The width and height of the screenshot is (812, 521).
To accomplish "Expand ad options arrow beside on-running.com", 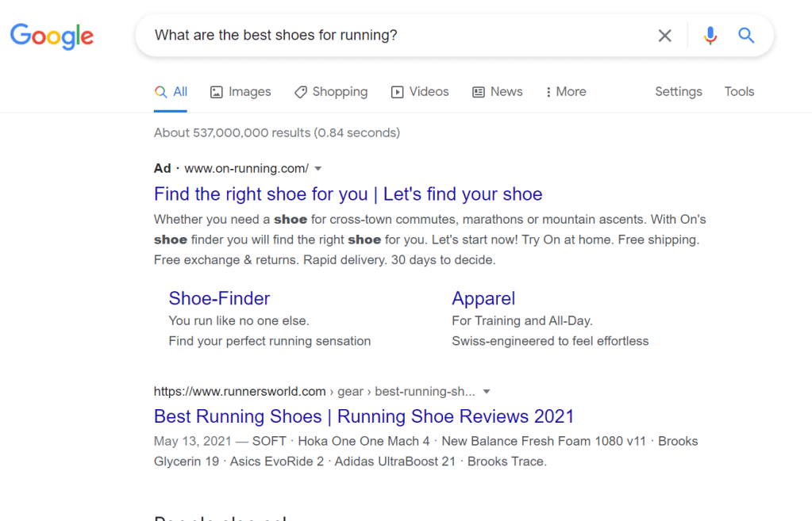I will [x=318, y=169].
